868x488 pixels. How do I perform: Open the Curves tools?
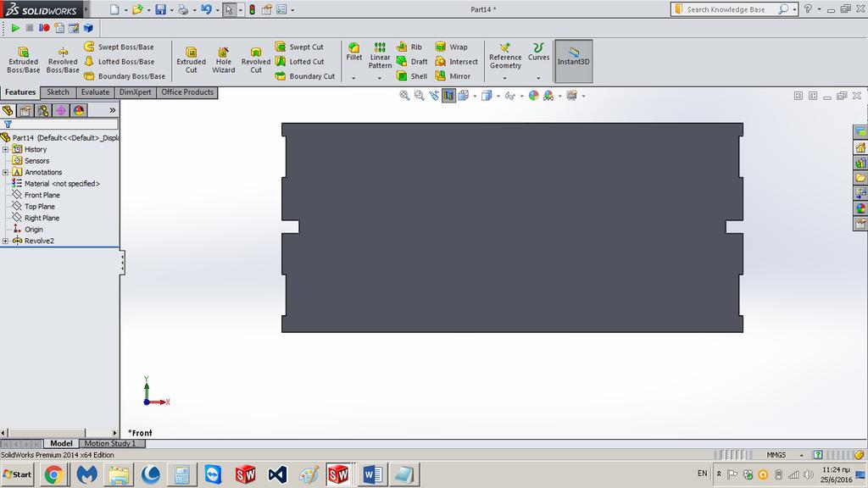(x=538, y=52)
